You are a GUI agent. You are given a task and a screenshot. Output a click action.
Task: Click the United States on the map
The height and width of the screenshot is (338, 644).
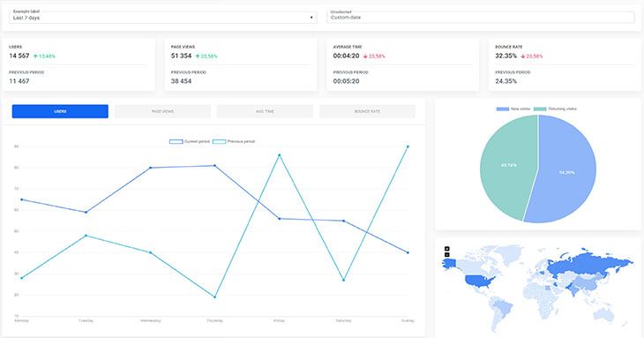click(x=479, y=281)
